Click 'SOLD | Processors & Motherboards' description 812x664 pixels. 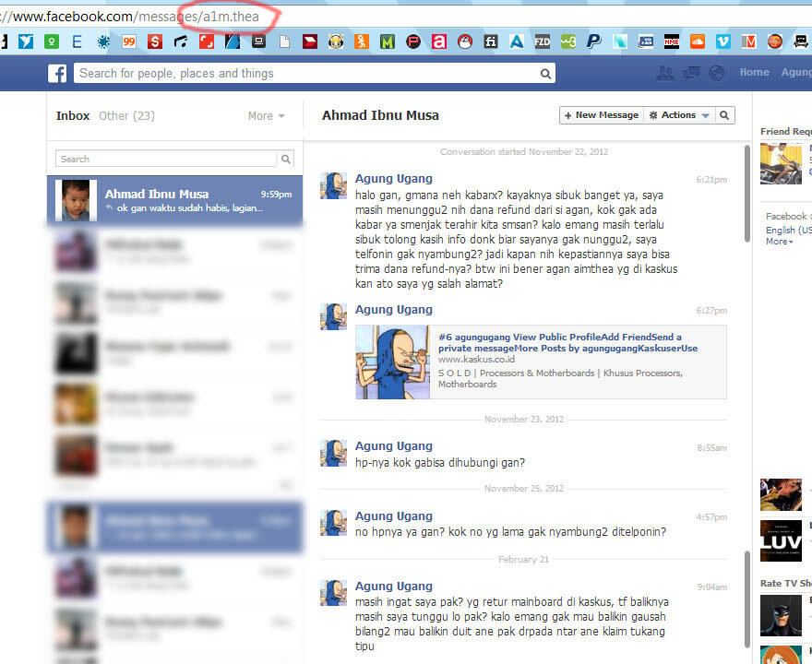tap(560, 378)
